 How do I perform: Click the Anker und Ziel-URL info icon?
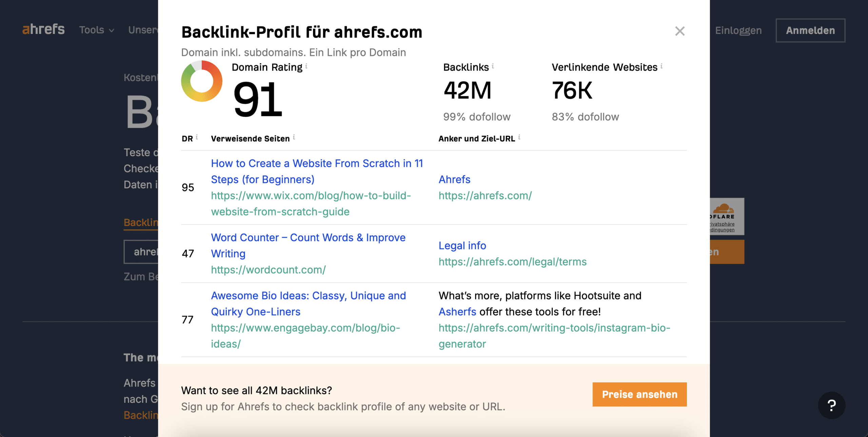point(519,137)
